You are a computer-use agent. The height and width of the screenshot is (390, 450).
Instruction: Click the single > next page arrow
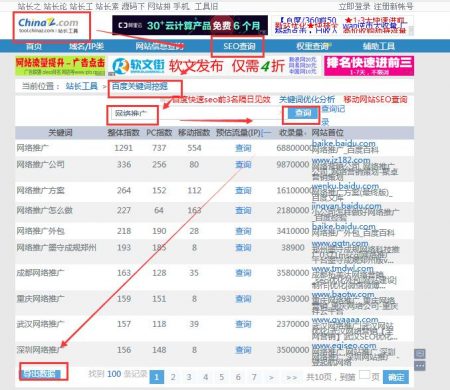pyautogui.click(x=271, y=377)
